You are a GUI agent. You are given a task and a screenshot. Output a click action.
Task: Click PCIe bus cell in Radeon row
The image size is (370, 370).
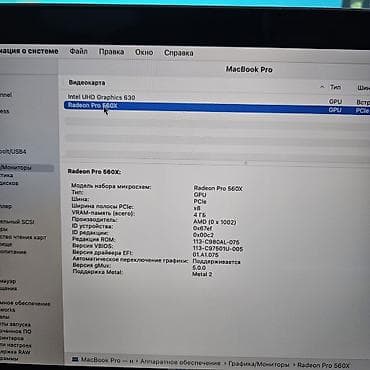(362, 111)
